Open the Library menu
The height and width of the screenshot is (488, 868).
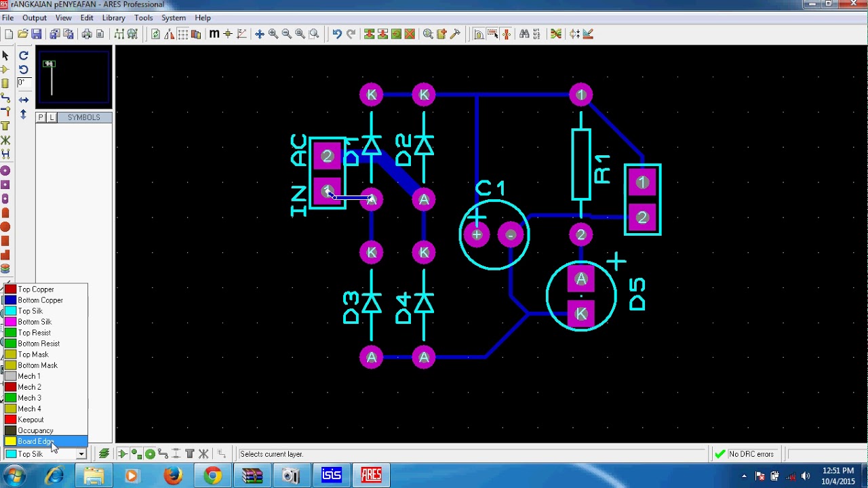pyautogui.click(x=114, y=18)
